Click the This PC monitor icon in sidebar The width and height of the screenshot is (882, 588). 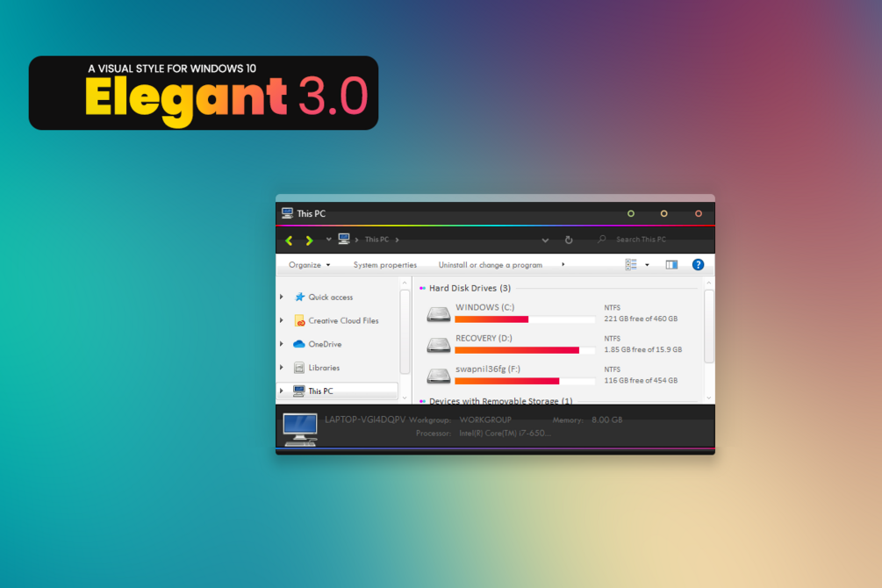(x=299, y=391)
